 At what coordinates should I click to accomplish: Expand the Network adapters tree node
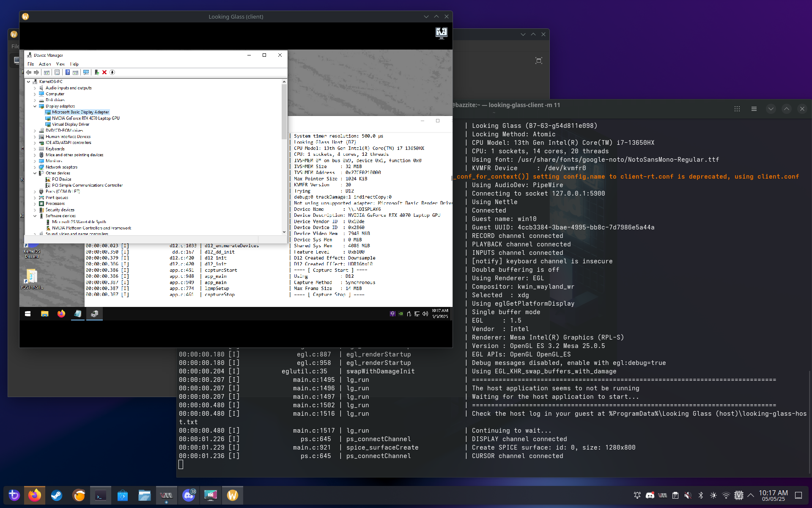click(x=35, y=167)
